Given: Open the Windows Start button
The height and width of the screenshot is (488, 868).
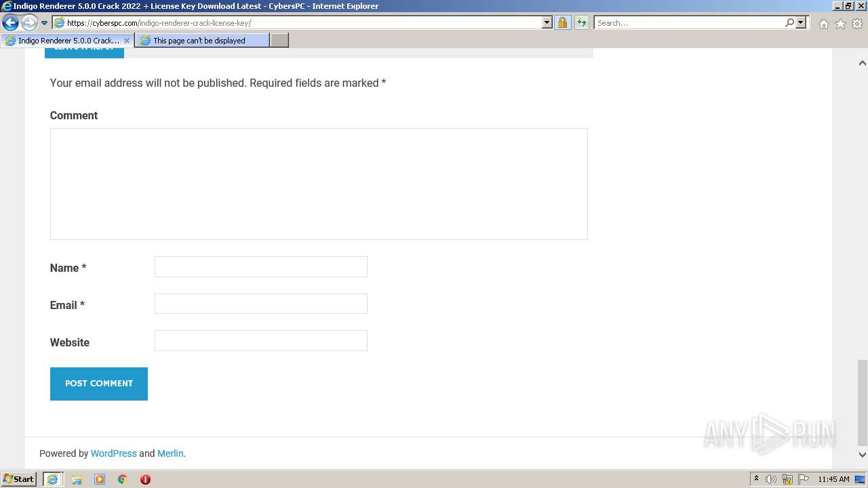Looking at the screenshot, I should (19, 479).
